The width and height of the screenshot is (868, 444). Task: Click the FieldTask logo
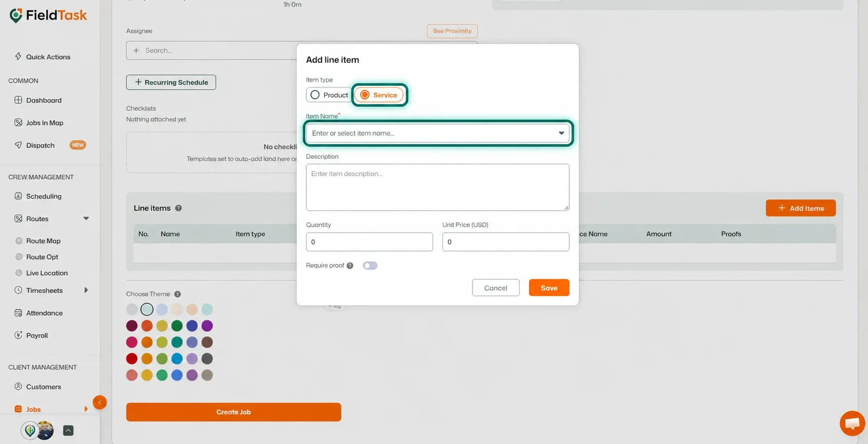pos(48,15)
